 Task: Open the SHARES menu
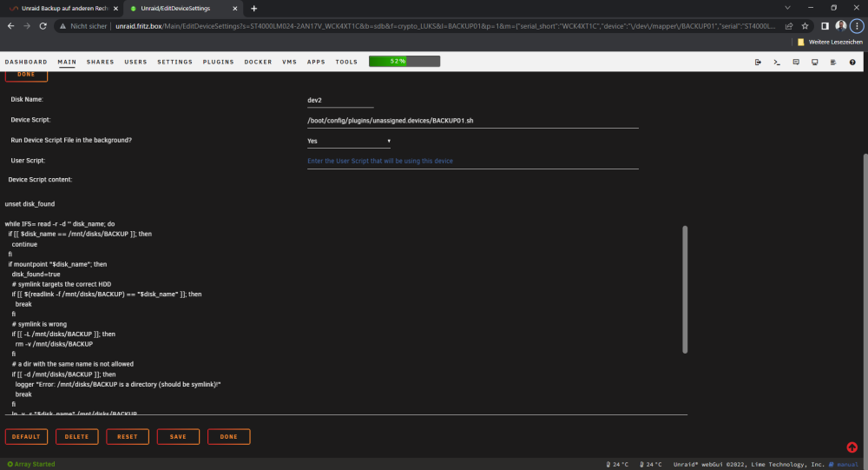(100, 62)
